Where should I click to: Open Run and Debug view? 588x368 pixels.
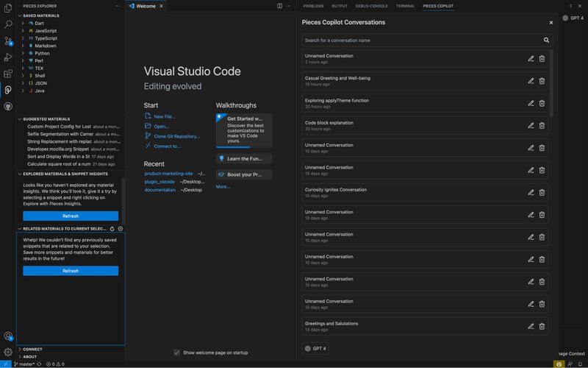click(8, 57)
